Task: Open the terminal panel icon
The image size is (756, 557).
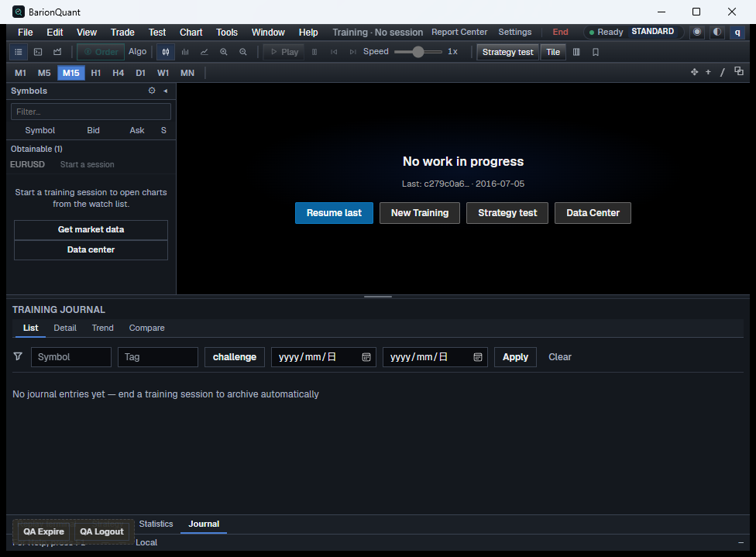Action: pyautogui.click(x=38, y=52)
